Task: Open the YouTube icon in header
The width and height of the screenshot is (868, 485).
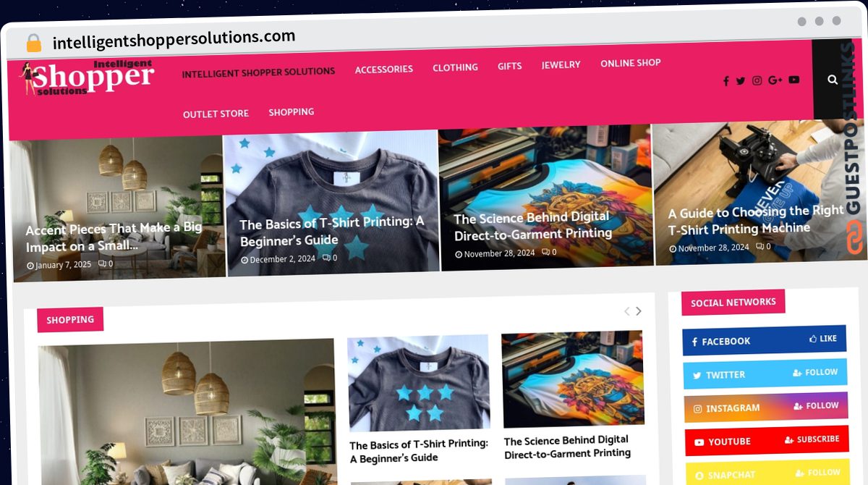Action: click(794, 80)
